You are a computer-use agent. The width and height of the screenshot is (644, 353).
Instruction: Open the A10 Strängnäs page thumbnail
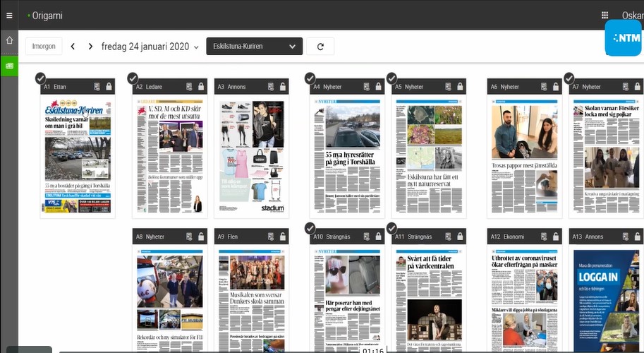click(347, 299)
